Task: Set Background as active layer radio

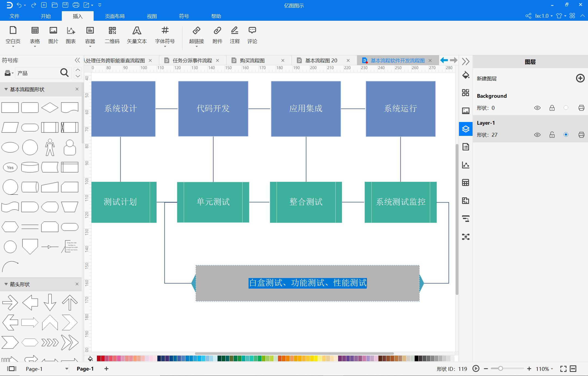Action: pos(566,108)
